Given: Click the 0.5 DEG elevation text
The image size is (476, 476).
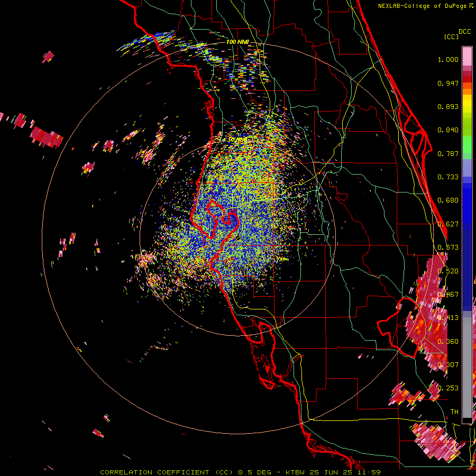Looking at the screenshot, I should coord(254,472).
